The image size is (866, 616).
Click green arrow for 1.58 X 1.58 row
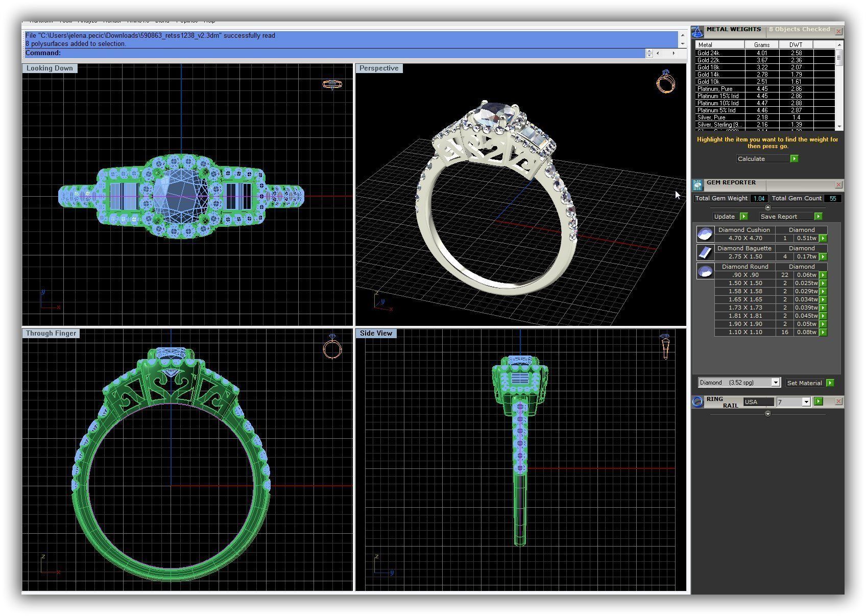tap(823, 292)
